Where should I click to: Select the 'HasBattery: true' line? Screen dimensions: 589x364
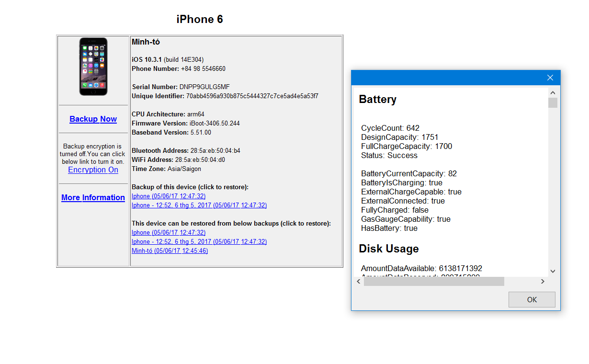389,228
